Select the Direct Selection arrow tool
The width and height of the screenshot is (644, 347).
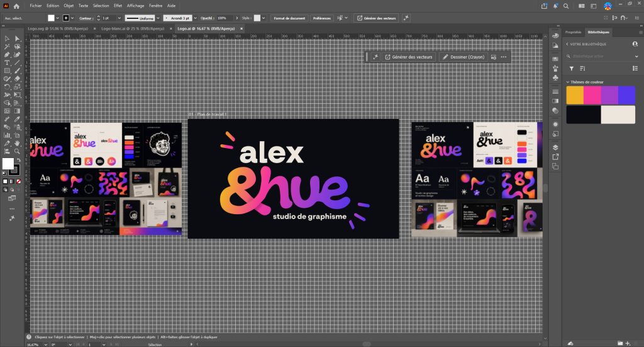click(17, 38)
